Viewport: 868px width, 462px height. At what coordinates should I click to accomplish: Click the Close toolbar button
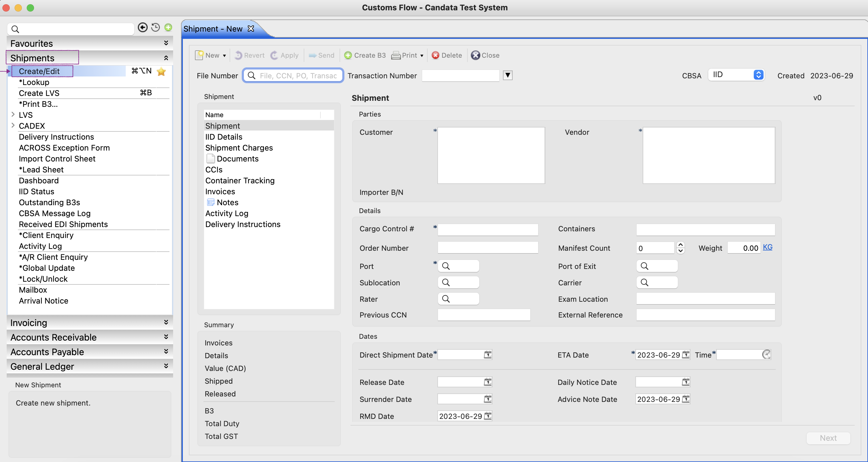pos(485,55)
